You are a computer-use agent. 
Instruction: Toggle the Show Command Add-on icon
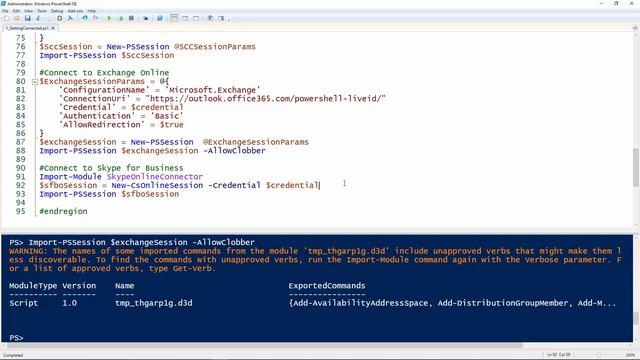221,18
